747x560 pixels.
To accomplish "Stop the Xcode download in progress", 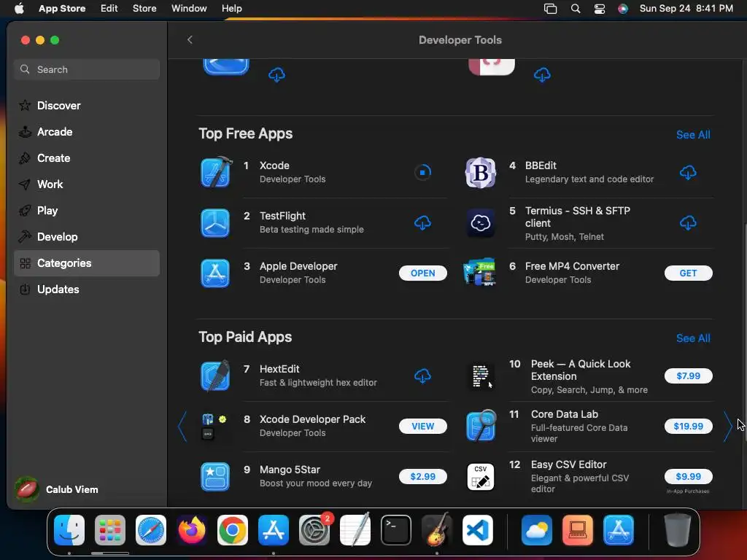I will tap(422, 172).
